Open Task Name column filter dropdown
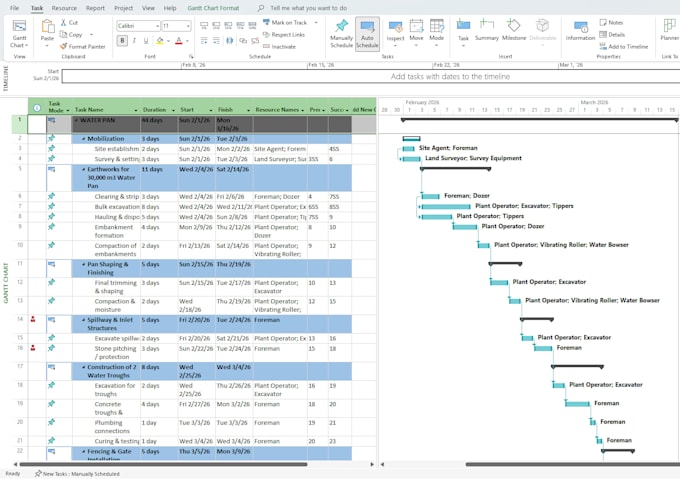Image resolution: width=680 pixels, height=479 pixels. [x=135, y=110]
